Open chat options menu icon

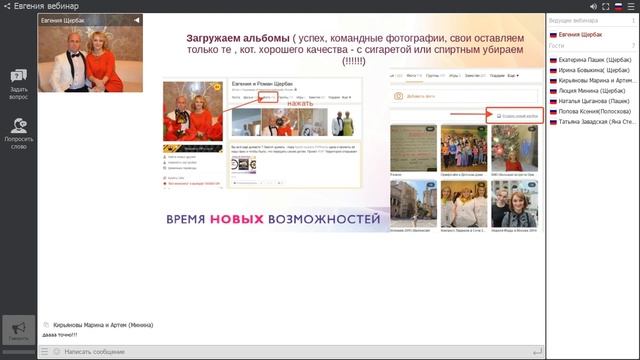pyautogui.click(x=44, y=351)
